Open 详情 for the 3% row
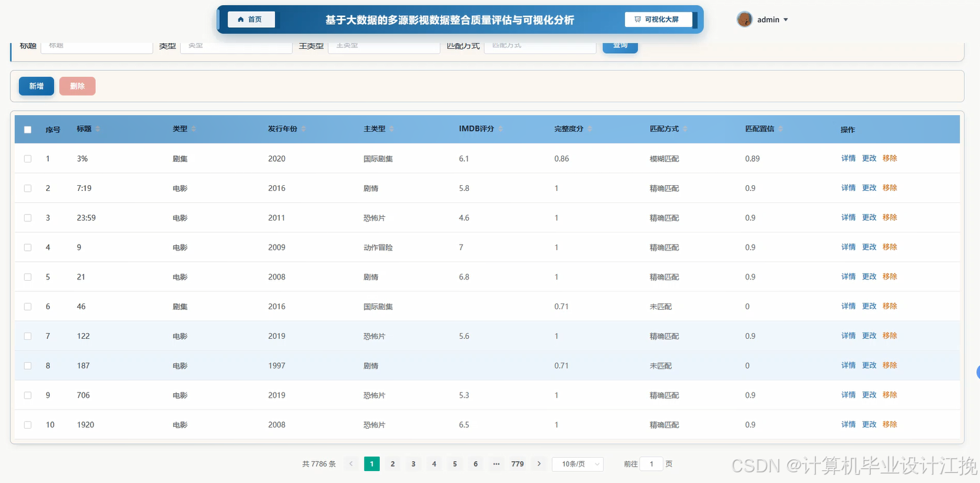 848,158
